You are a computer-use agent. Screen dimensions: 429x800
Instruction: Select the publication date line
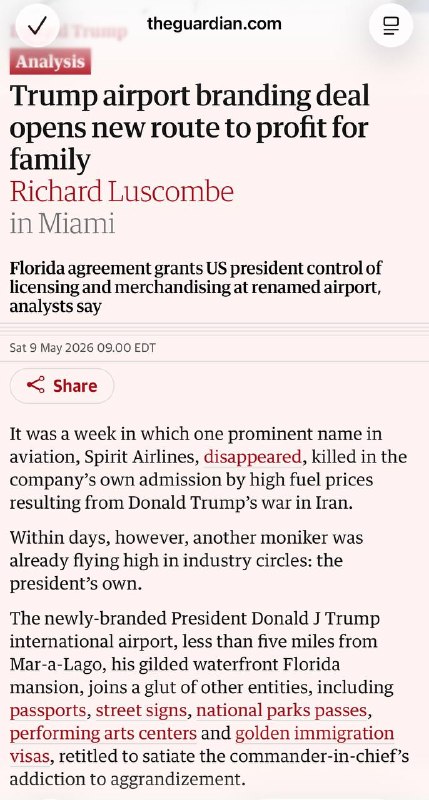[83, 348]
